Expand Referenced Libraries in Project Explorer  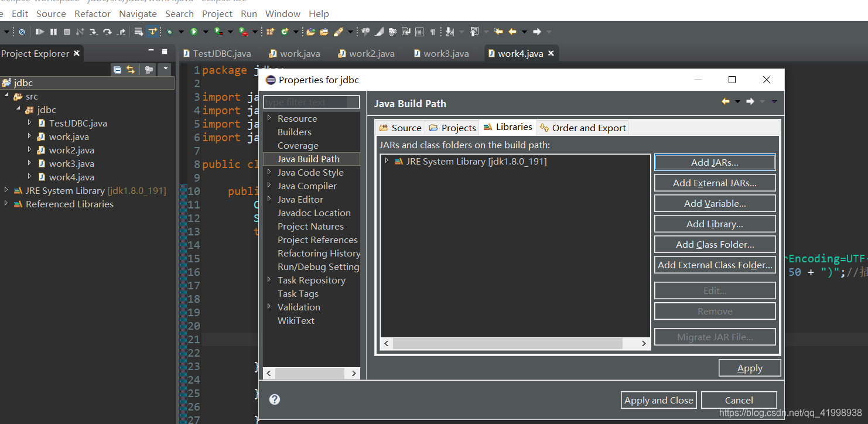point(6,204)
